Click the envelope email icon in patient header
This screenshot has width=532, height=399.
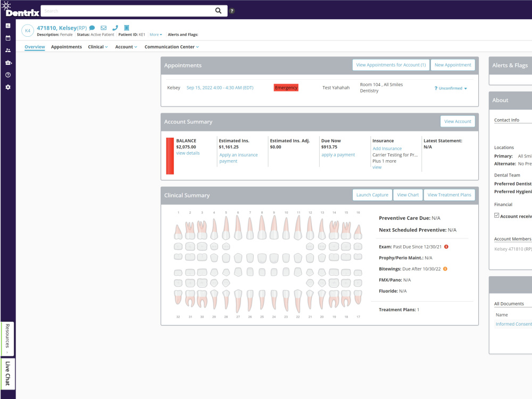pyautogui.click(x=104, y=28)
